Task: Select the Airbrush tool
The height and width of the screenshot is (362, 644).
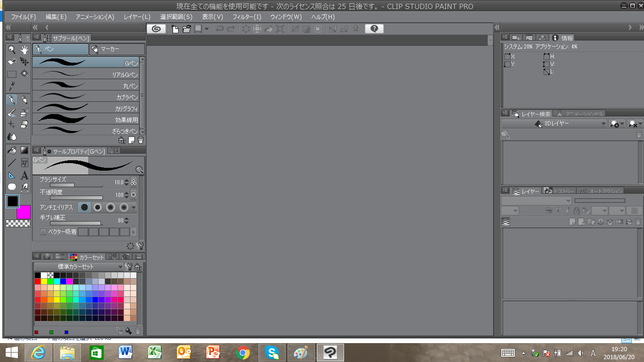Action: pyautogui.click(x=25, y=112)
